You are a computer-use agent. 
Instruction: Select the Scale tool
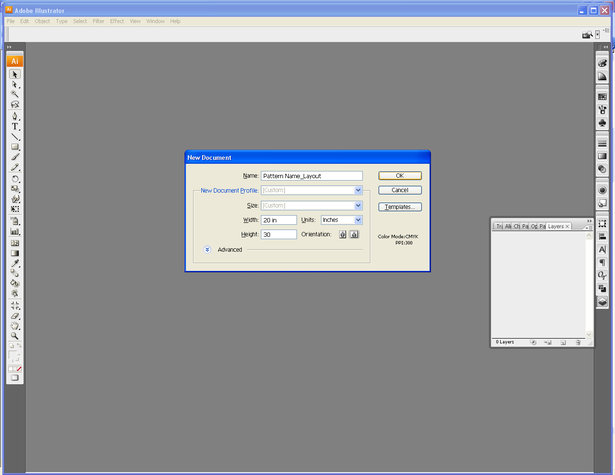(x=15, y=189)
